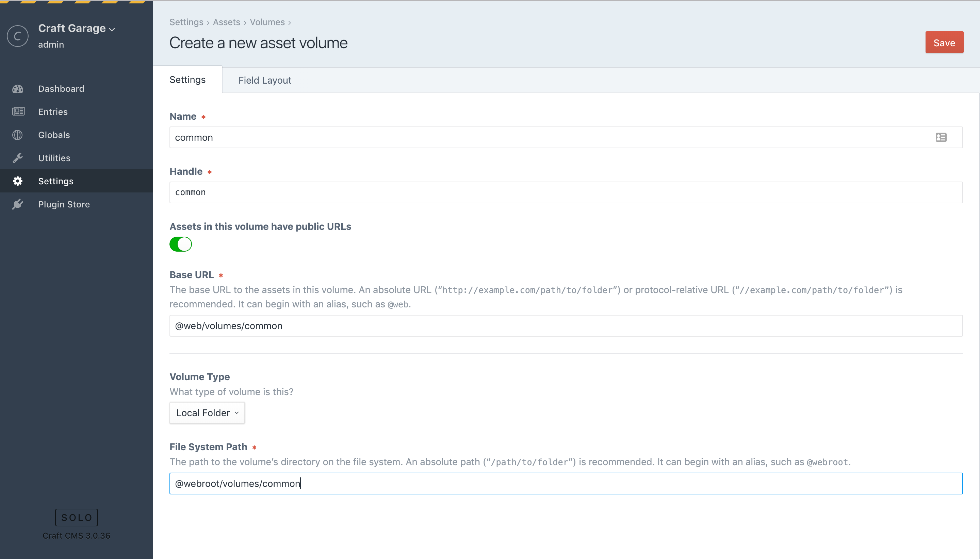This screenshot has height=559, width=980.
Task: Click into the Base URL field
Action: pyautogui.click(x=566, y=326)
